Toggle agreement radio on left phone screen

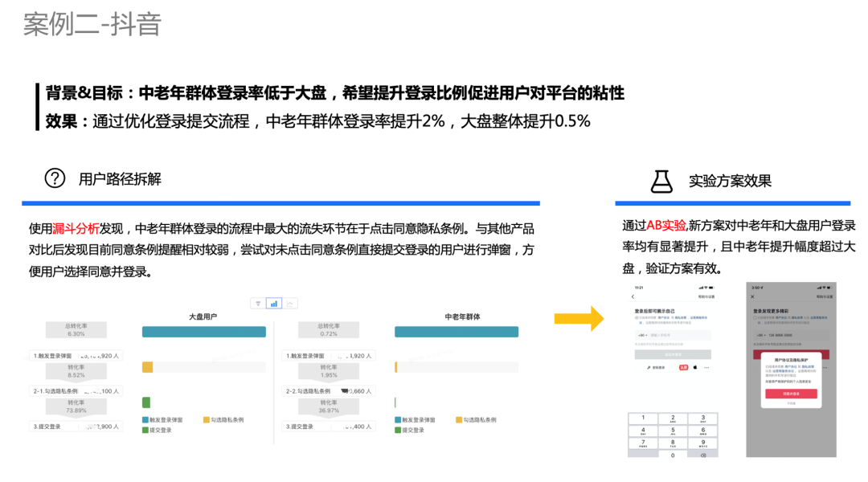click(x=637, y=317)
